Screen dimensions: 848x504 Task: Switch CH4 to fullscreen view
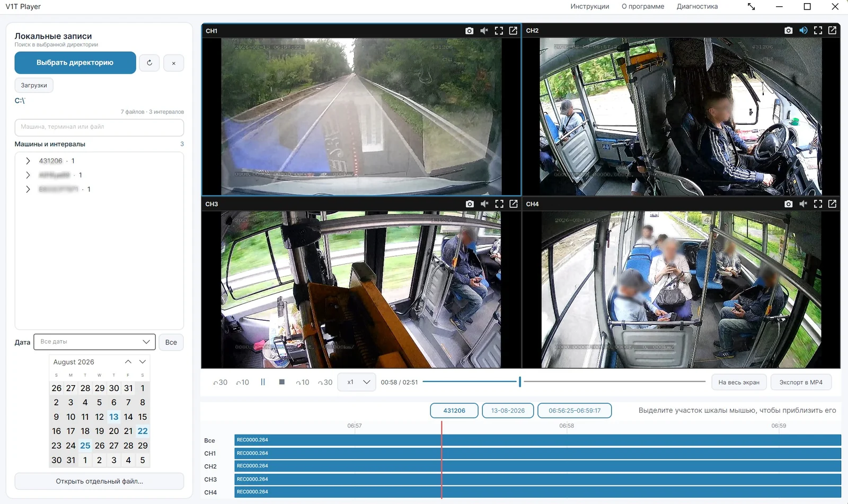pos(818,204)
